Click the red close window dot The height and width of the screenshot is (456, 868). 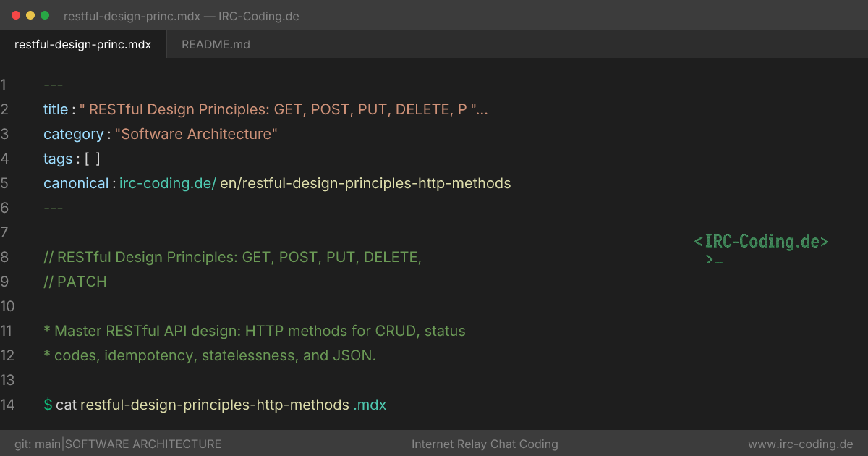[x=16, y=15]
